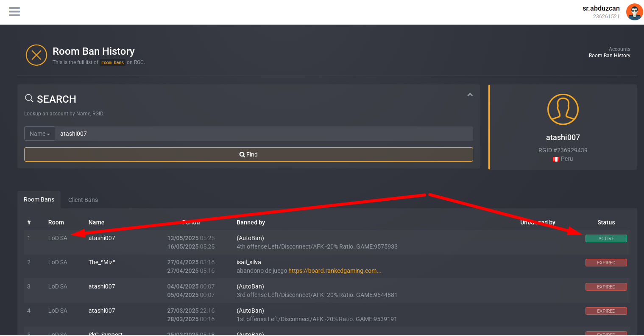Click the 4th offense reason text
644x336 pixels.
coord(317,246)
